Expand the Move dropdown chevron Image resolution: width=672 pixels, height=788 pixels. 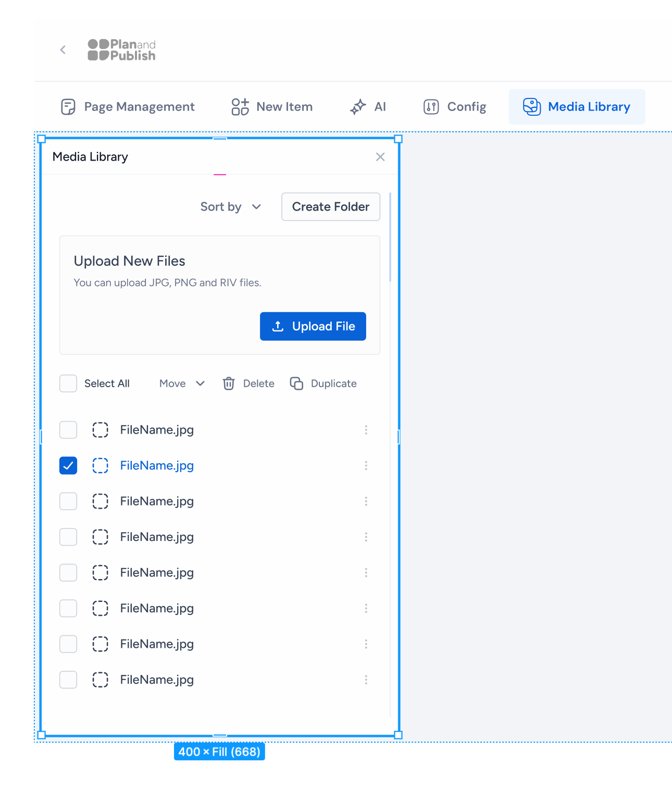pyautogui.click(x=200, y=384)
